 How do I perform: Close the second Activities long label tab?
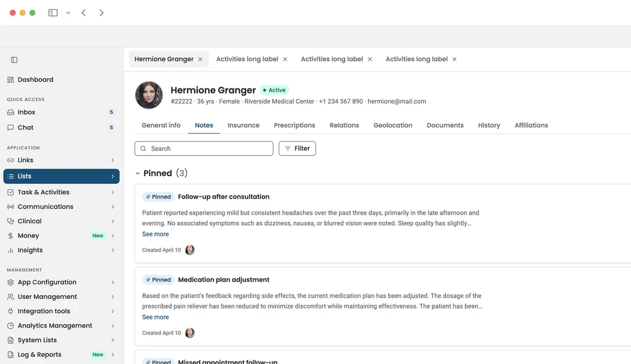pos(370,59)
